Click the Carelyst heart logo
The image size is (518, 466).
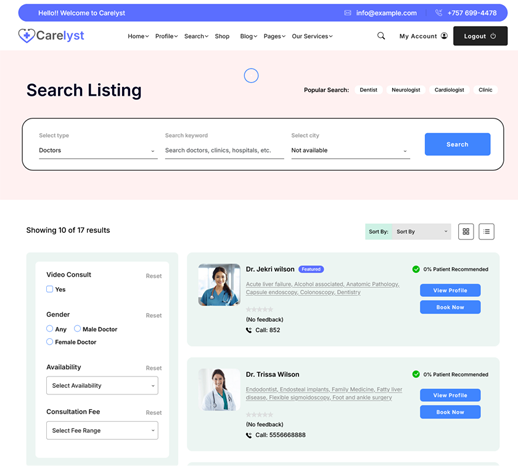[26, 35]
